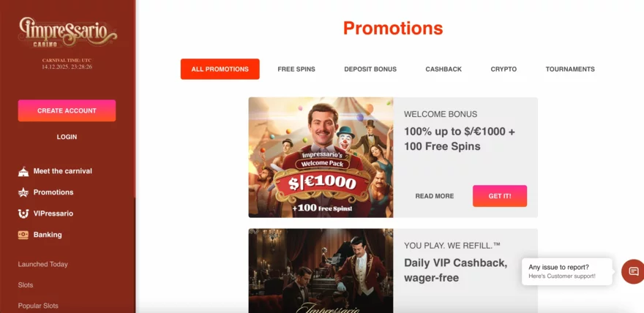Screen dimensions: 644x313
Task: Click the Get It! button
Action: (500, 196)
